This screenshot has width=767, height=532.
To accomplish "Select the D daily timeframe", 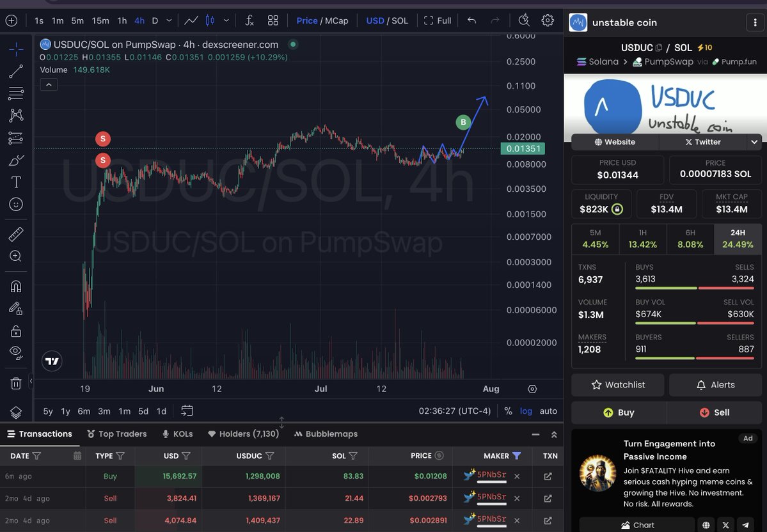I will tap(155, 21).
